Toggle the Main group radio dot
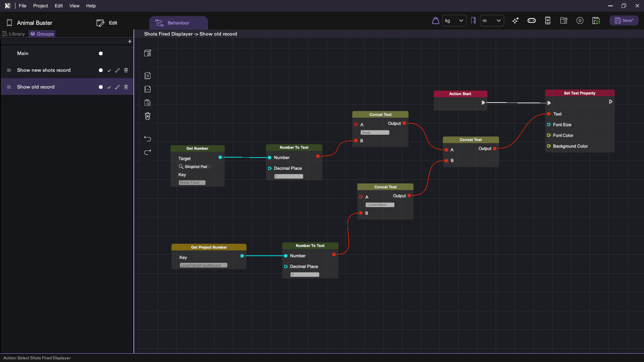The width and height of the screenshot is (644, 362). coord(101,53)
